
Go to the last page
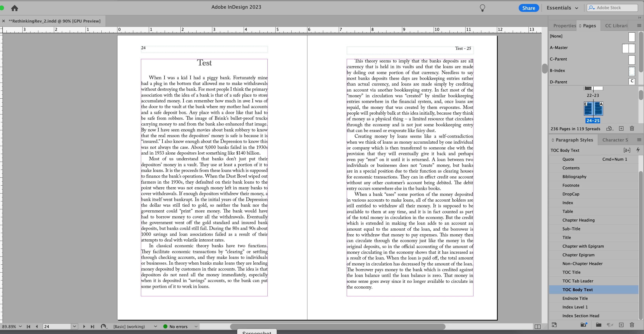93,326
